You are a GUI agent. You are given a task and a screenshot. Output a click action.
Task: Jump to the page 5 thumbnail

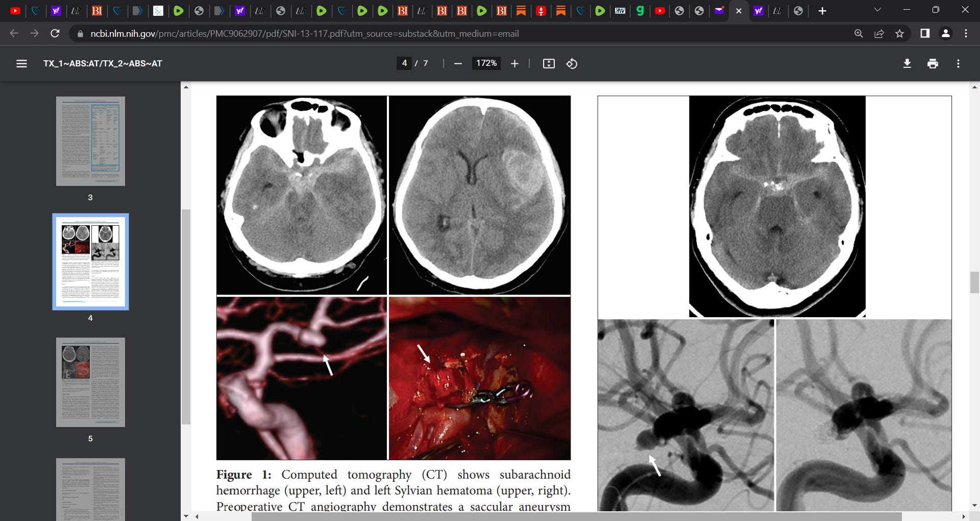pyautogui.click(x=90, y=382)
